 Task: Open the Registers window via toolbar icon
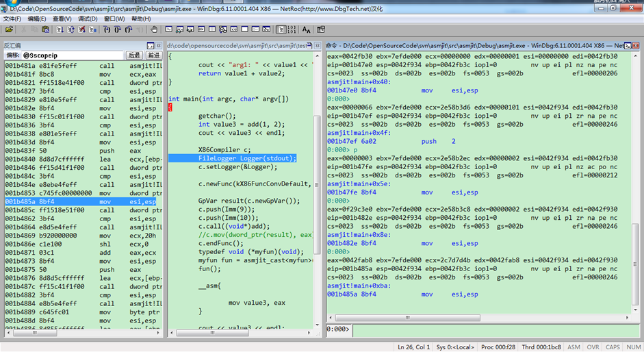click(201, 29)
